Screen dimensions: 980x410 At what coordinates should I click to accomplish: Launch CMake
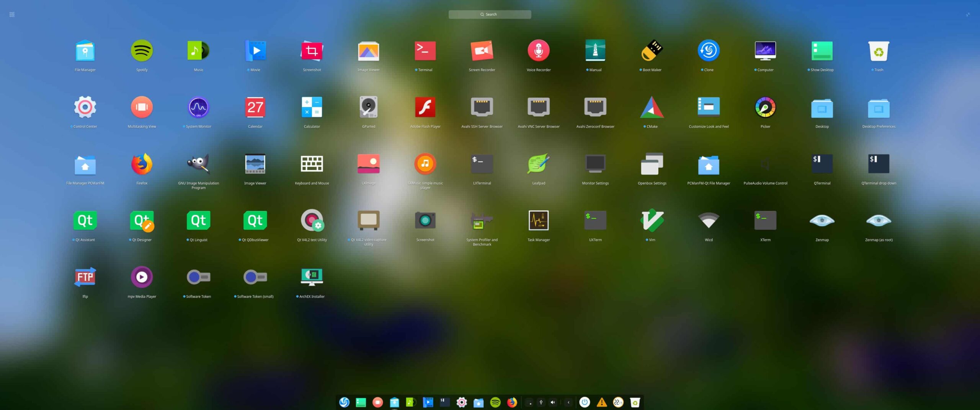pos(652,107)
